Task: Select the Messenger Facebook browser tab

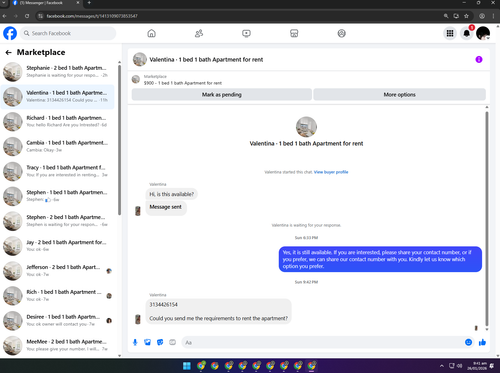Action: point(45,3)
